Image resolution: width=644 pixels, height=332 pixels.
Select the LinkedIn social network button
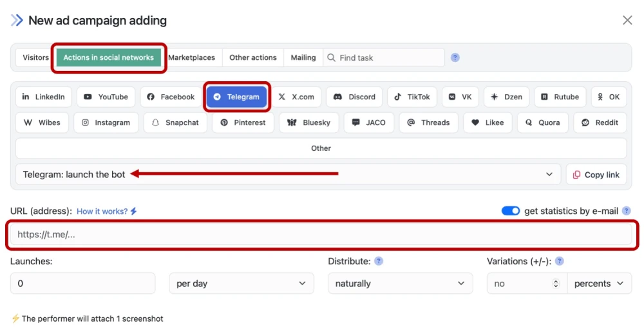(x=44, y=97)
